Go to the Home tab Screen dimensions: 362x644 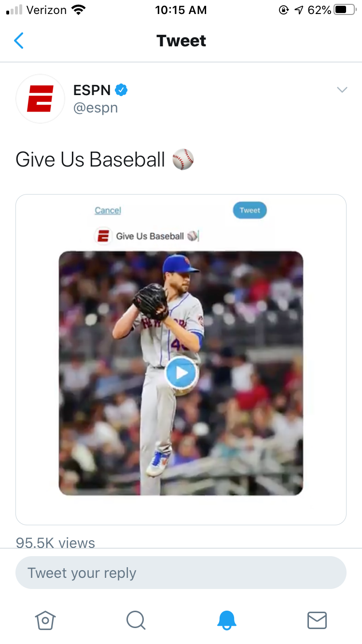coord(45,620)
